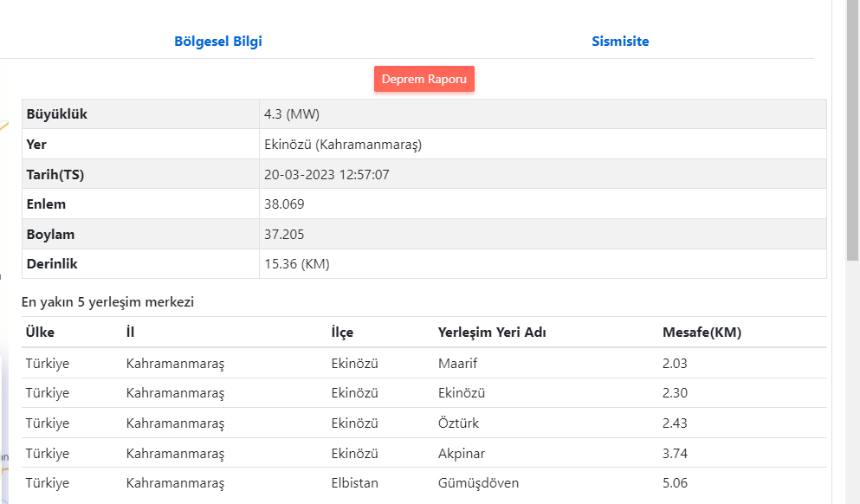
Task: Click the Yerleşim Yeri Adı column header
Action: pyautogui.click(x=492, y=333)
